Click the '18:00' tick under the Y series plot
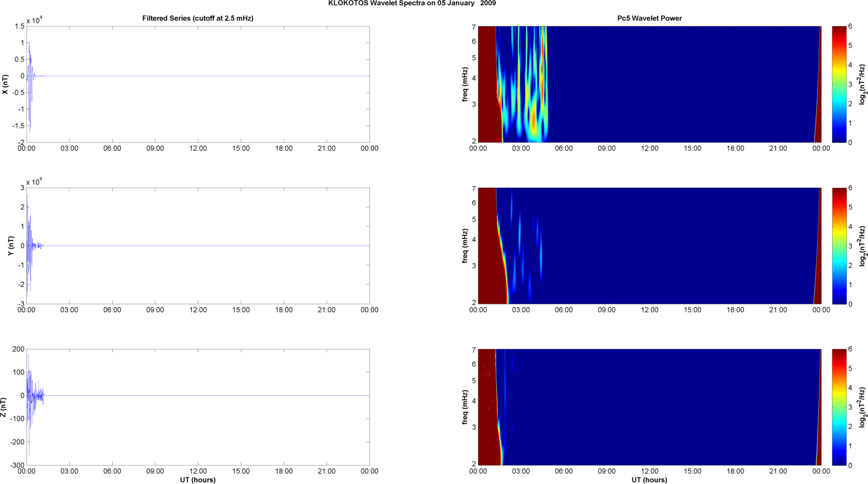The width and height of the screenshot is (868, 484). pyautogui.click(x=284, y=310)
